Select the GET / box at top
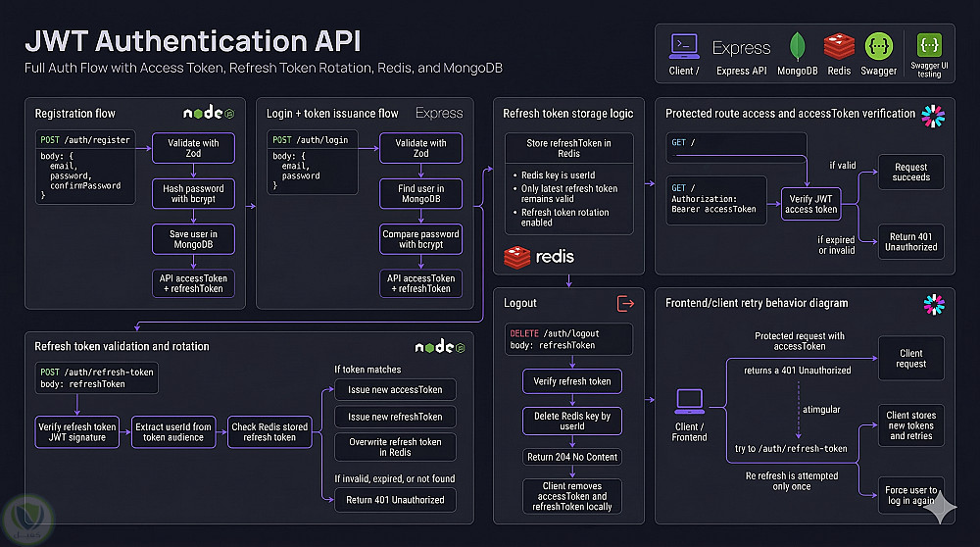The image size is (980, 547). point(736,148)
